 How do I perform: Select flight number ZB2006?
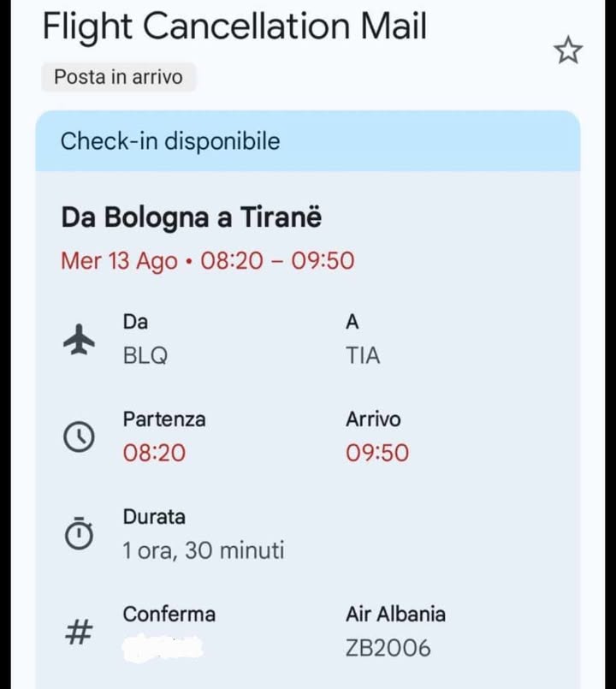(x=388, y=648)
